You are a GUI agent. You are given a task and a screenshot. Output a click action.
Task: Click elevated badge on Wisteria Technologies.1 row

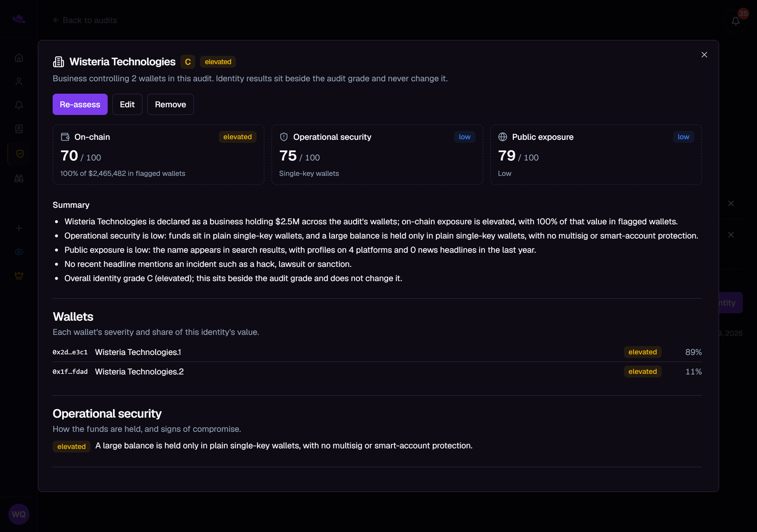642,352
